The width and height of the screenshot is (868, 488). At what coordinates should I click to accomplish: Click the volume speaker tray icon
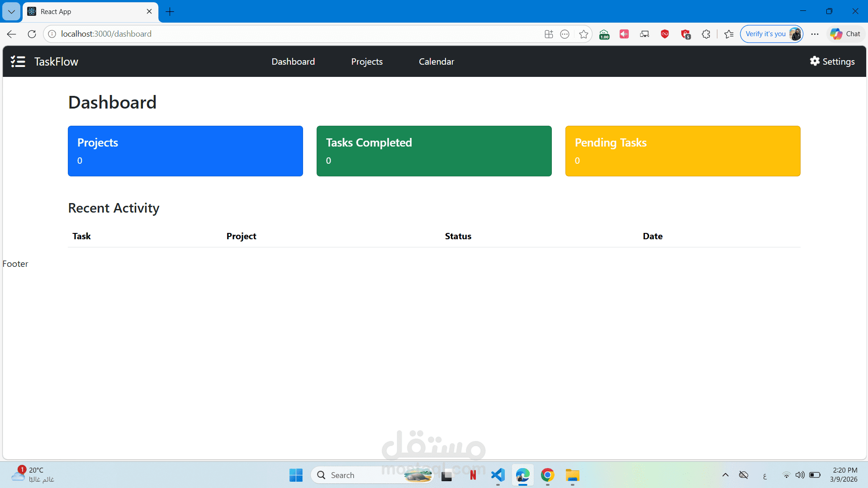[x=800, y=475]
